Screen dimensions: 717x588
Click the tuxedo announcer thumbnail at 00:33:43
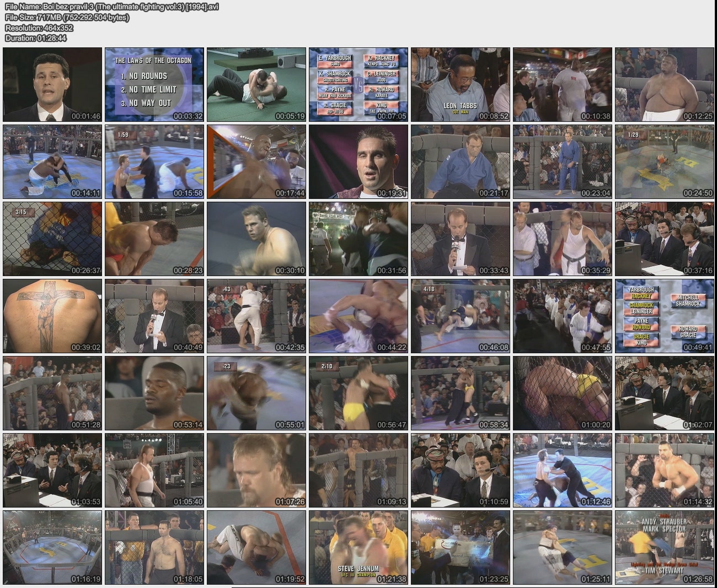pos(460,239)
